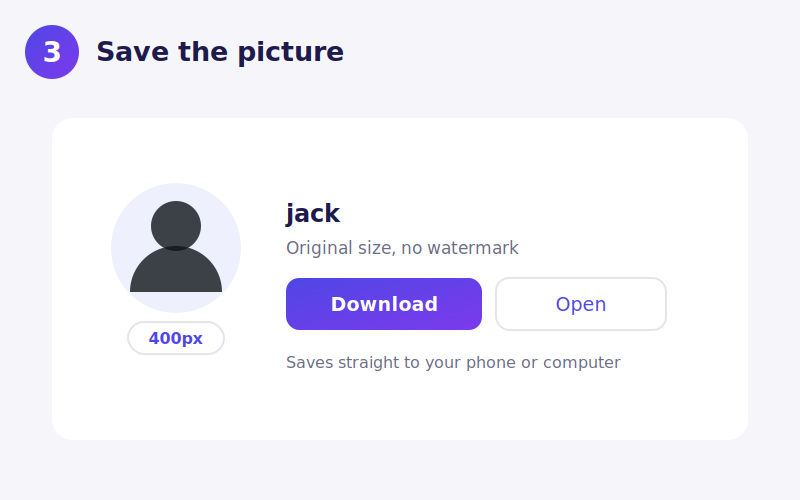Screen dimensions: 800x500
Task: Open the picture with the Open button
Action: 581,304
